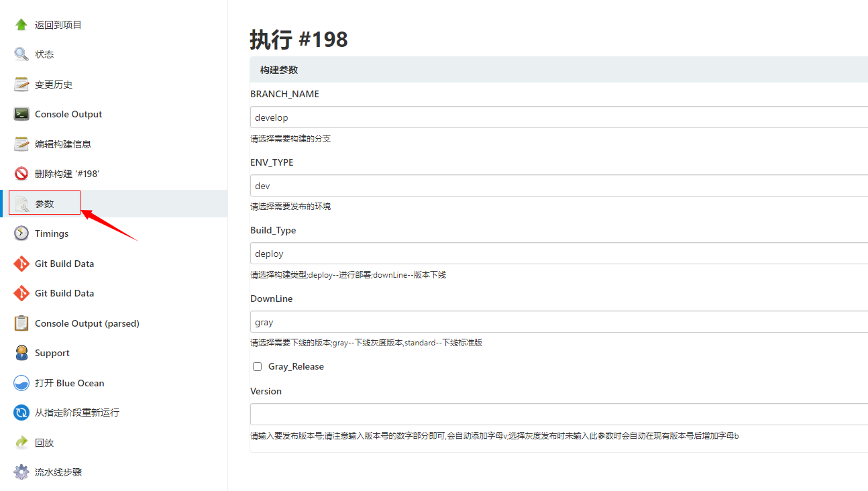The image size is (868, 491).
Task: Toggle the Gray_Release checkbox
Action: point(257,366)
